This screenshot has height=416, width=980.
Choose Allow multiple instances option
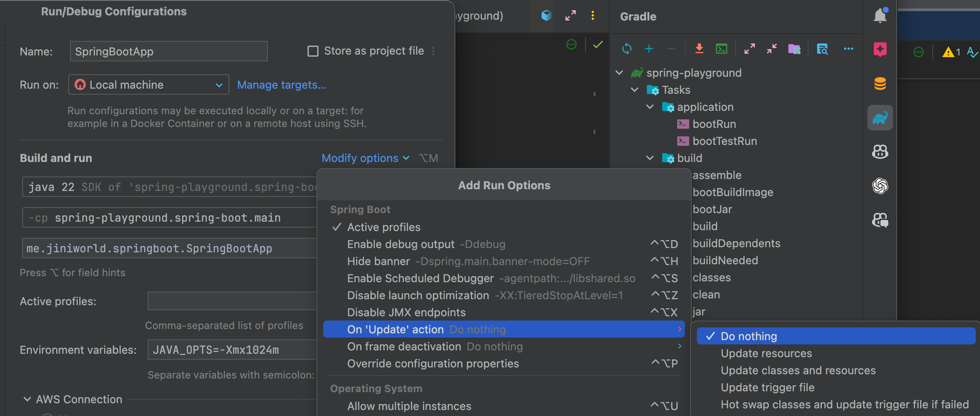[x=504, y=406]
